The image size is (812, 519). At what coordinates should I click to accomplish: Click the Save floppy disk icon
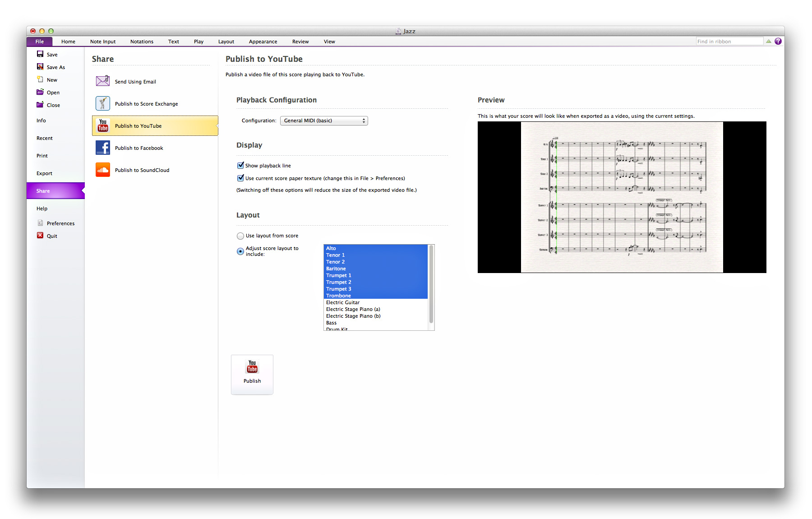pyautogui.click(x=40, y=54)
